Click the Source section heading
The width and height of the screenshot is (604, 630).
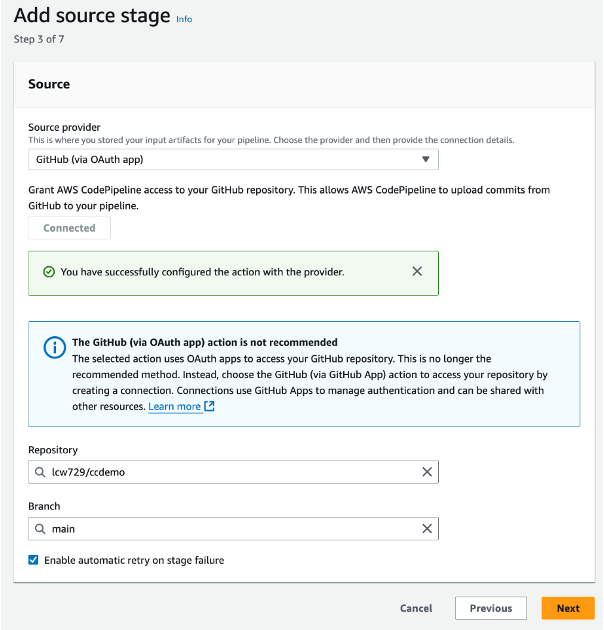pos(49,84)
